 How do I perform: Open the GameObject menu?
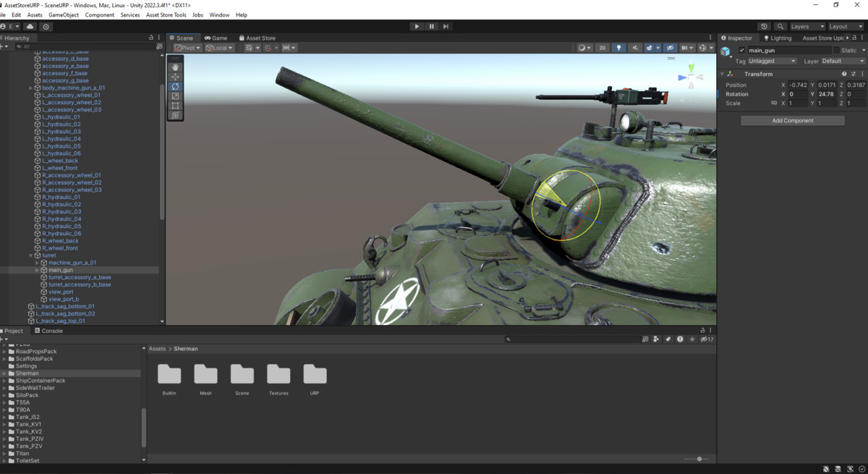click(64, 14)
